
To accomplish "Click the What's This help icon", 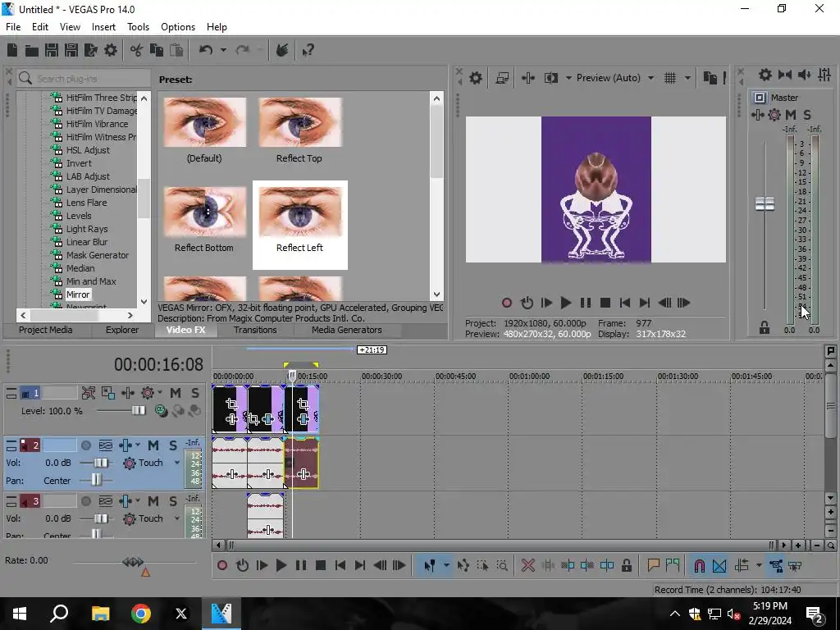I will pyautogui.click(x=308, y=50).
